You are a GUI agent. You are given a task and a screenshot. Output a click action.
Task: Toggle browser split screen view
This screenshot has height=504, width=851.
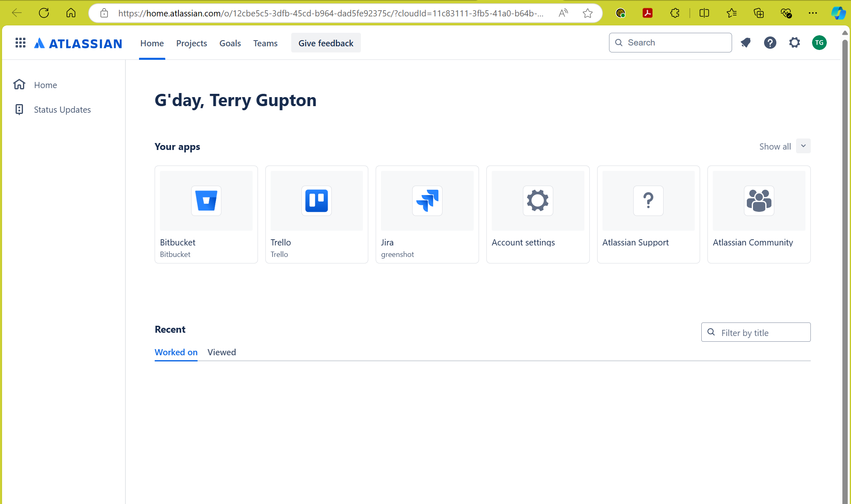pyautogui.click(x=704, y=13)
